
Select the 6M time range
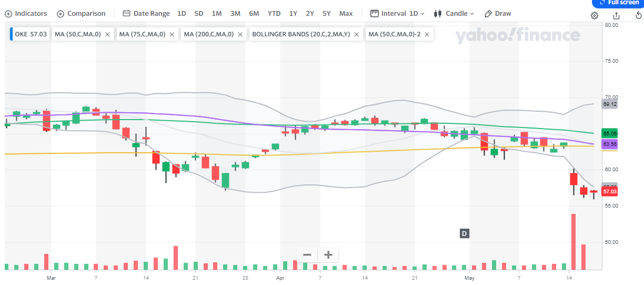pos(254,14)
